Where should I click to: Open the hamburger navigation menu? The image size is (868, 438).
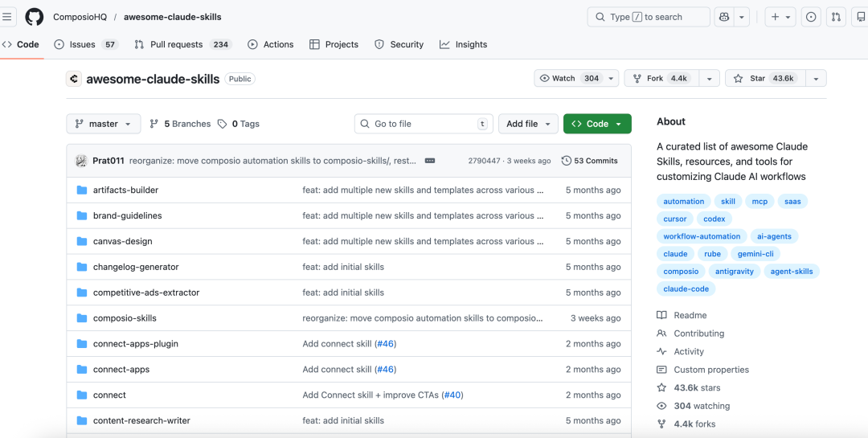click(x=7, y=17)
